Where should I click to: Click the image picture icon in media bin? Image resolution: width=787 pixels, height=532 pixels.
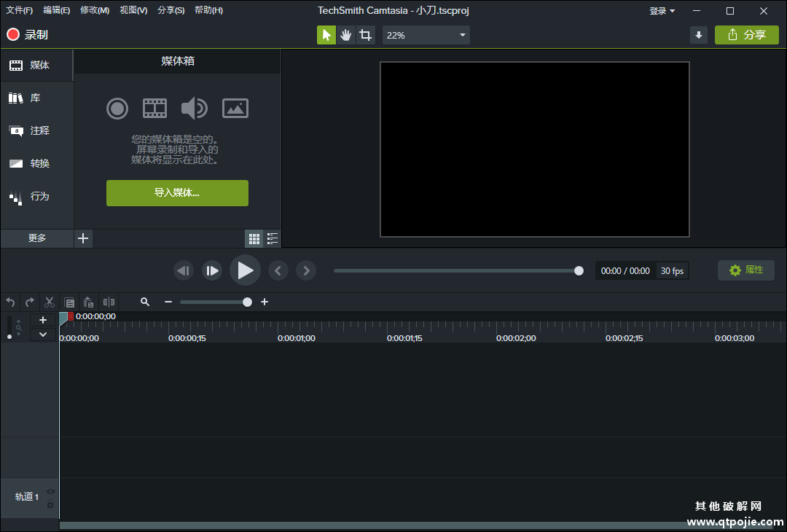(235, 109)
